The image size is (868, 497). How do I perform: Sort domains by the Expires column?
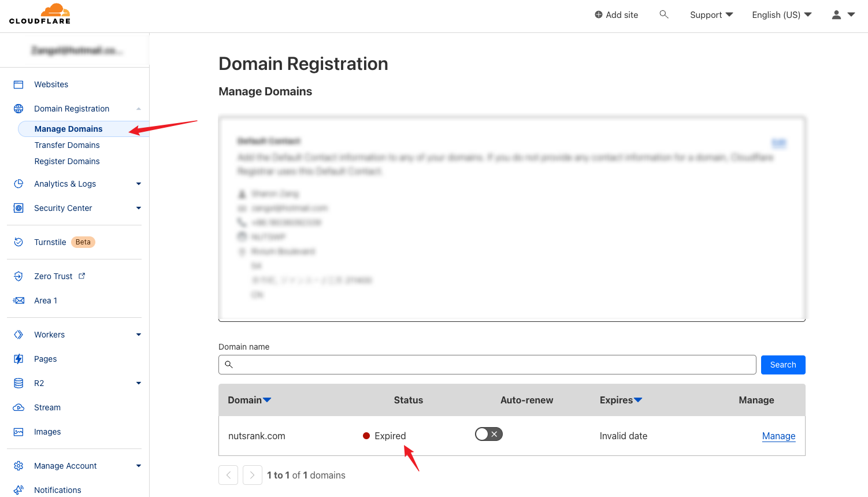pos(620,400)
